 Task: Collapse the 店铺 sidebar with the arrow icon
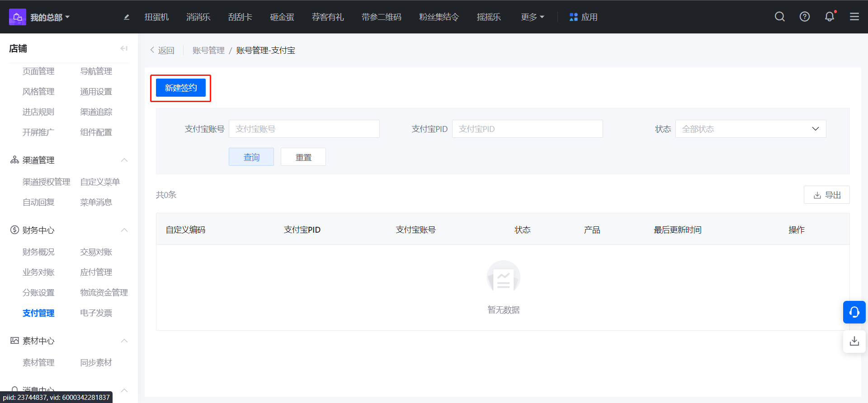tap(124, 48)
